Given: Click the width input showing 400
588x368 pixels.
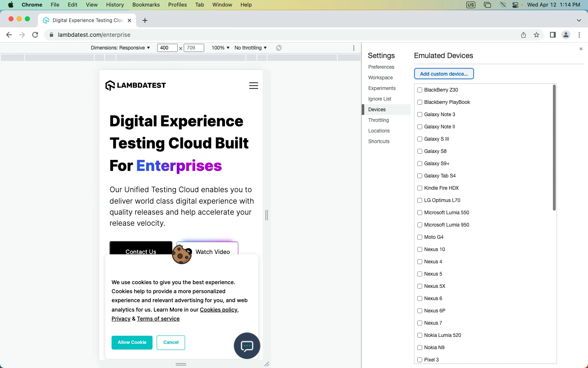Looking at the screenshot, I should pyautogui.click(x=167, y=48).
